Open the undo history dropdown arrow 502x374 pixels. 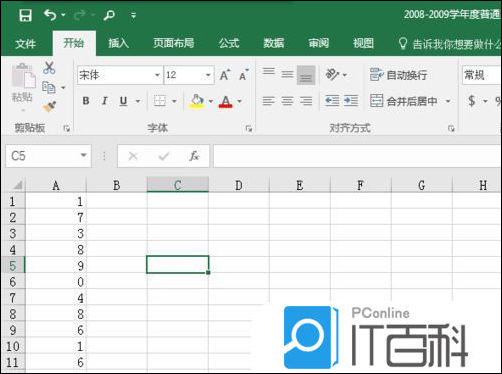click(63, 15)
